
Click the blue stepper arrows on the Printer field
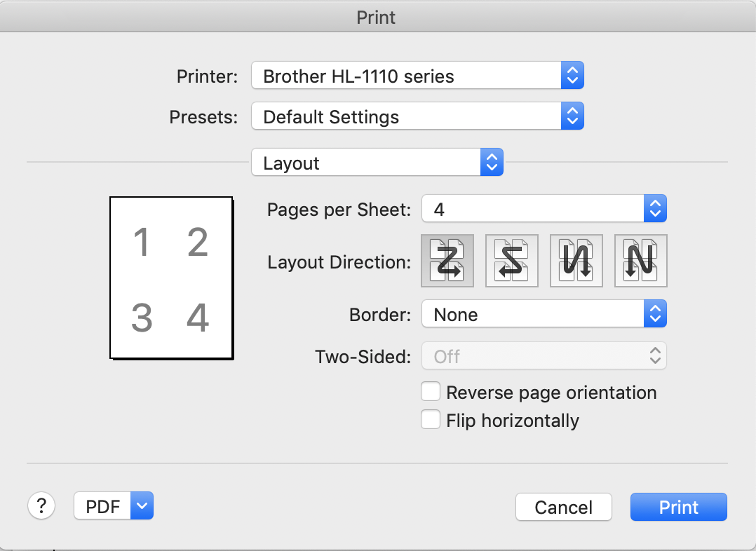click(572, 76)
